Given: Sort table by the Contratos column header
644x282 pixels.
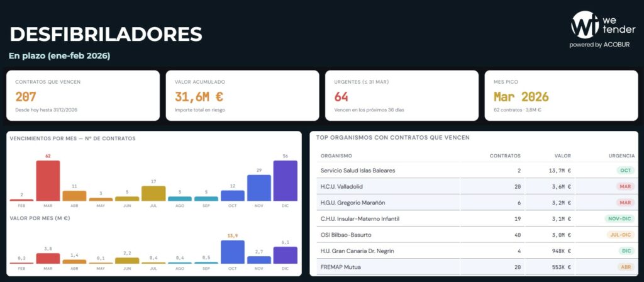Looking at the screenshot, I should 505,155.
